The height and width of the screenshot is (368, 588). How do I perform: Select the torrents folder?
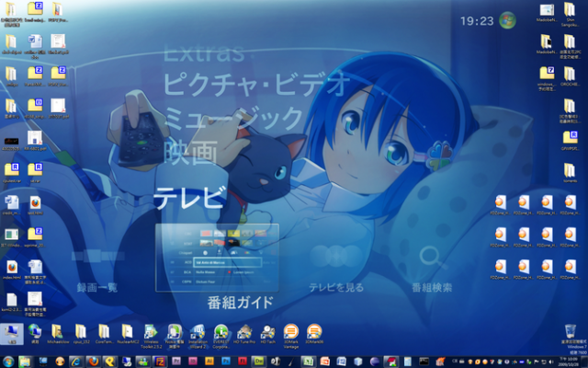pos(570,171)
